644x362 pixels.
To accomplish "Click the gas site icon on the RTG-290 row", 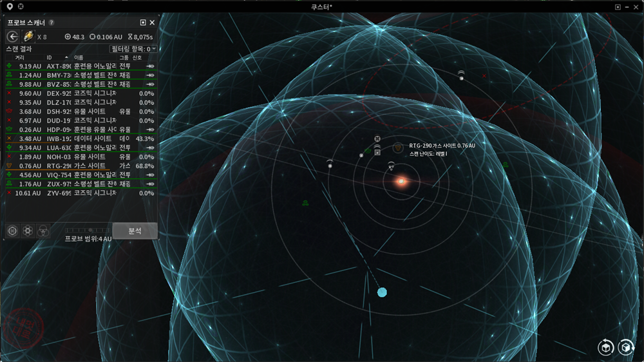I will tap(9, 166).
